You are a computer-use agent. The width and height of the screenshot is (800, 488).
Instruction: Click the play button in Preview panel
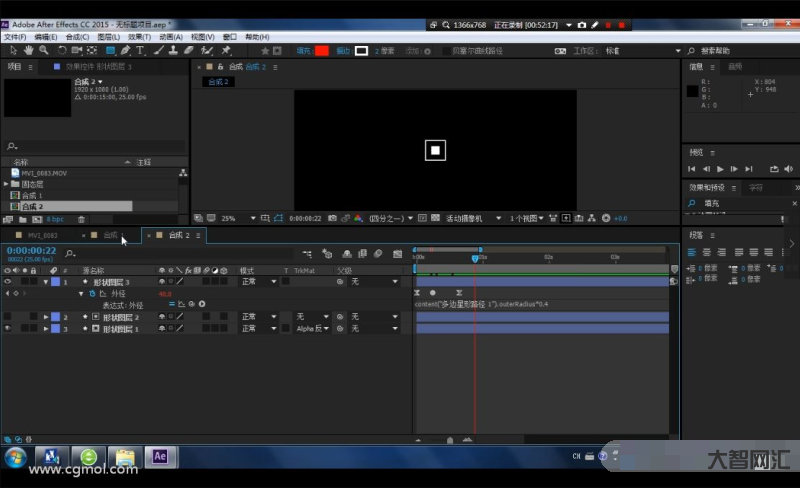coord(720,168)
